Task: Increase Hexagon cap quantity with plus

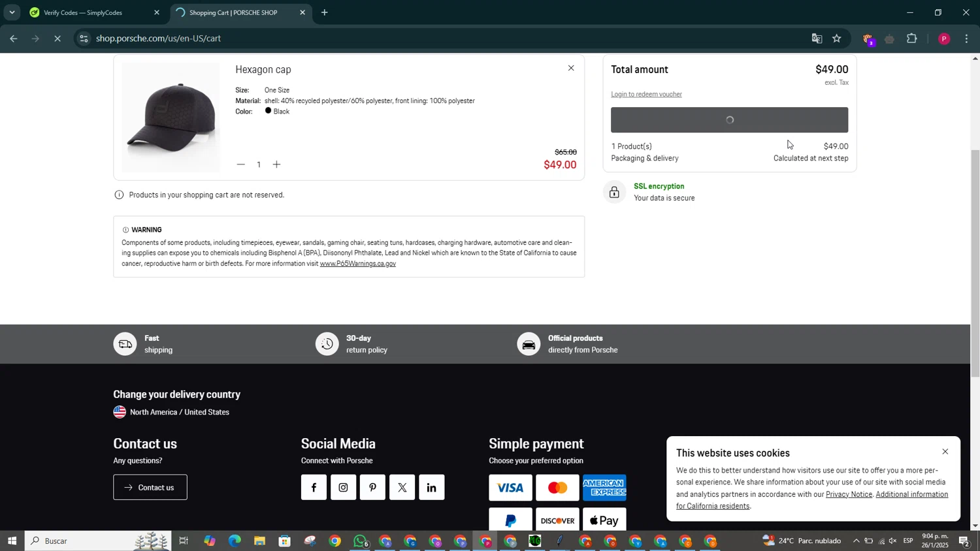Action: click(x=276, y=165)
